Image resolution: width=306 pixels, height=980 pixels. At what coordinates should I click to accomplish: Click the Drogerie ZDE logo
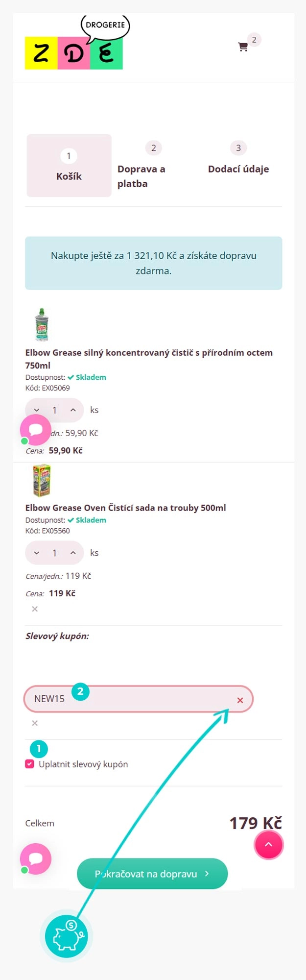[74, 47]
